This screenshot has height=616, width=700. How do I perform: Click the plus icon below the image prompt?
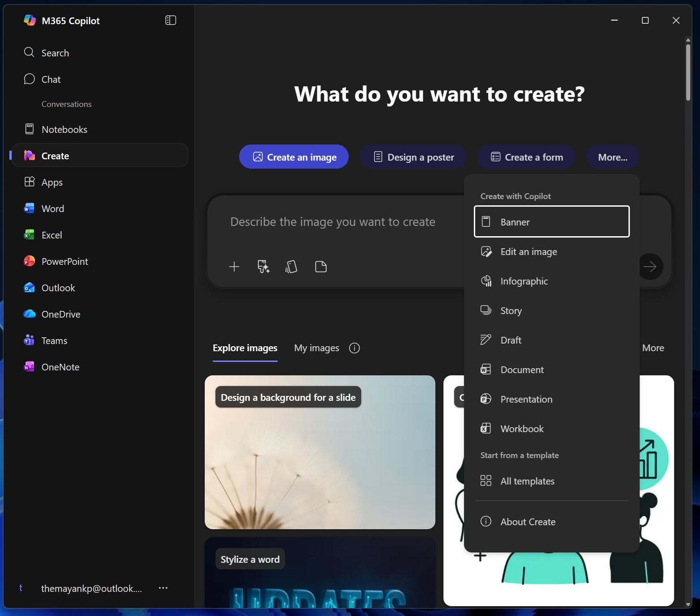click(x=234, y=267)
